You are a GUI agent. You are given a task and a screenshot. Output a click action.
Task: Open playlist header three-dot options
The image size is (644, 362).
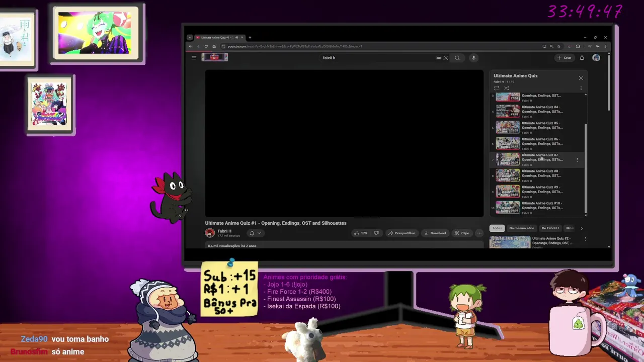pyautogui.click(x=581, y=88)
